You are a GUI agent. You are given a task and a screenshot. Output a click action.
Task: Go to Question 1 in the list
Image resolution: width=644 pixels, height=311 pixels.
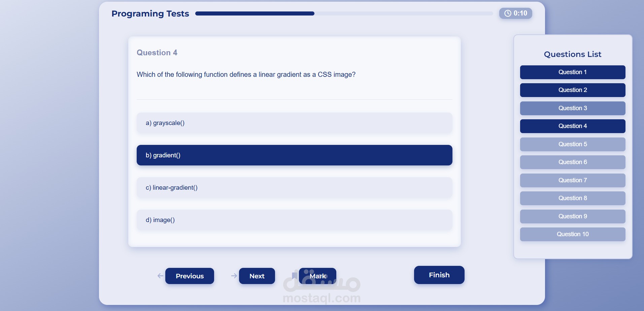[x=572, y=72]
